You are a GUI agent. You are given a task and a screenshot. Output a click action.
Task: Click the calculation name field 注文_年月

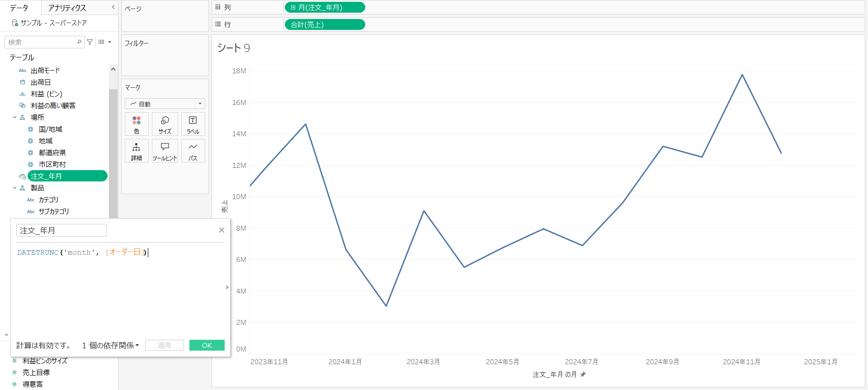[61, 230]
